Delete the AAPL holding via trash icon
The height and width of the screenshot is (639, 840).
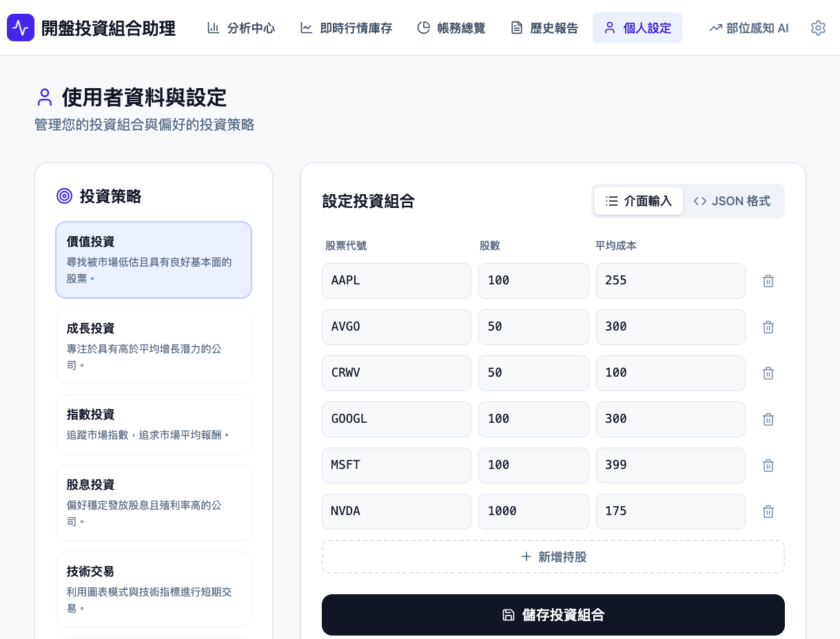coord(768,281)
